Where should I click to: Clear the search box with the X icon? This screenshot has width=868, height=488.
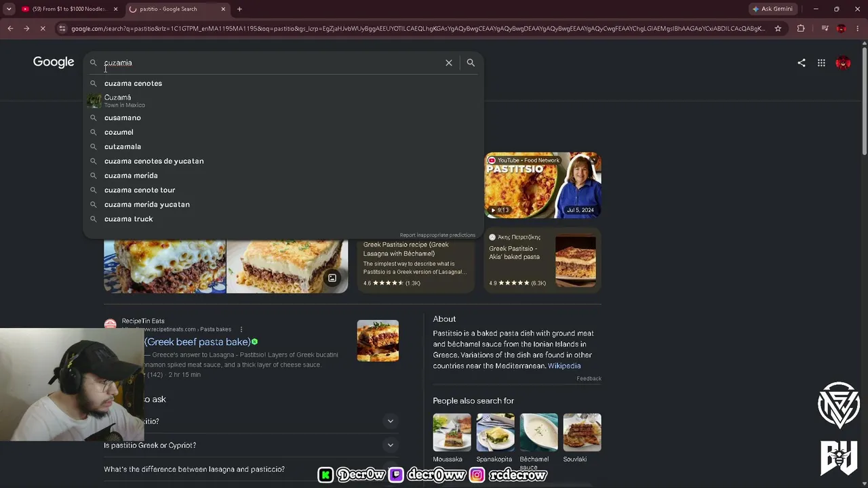pyautogui.click(x=448, y=62)
